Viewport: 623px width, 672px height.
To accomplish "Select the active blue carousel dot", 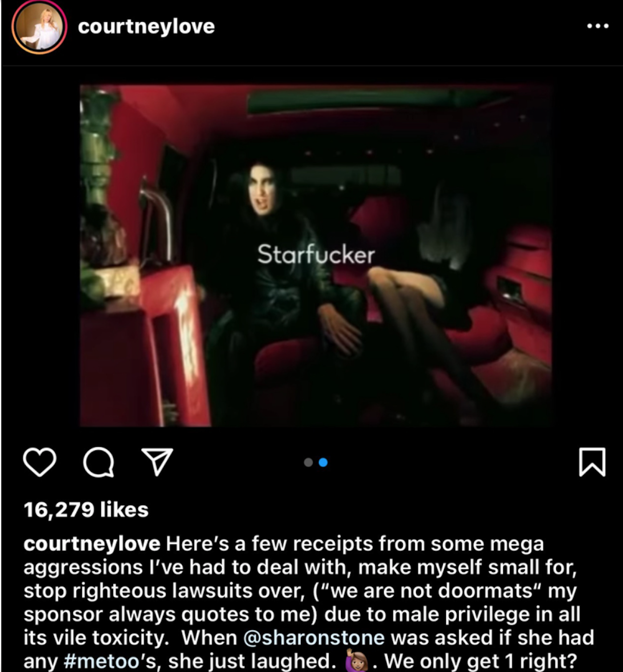I will [324, 462].
